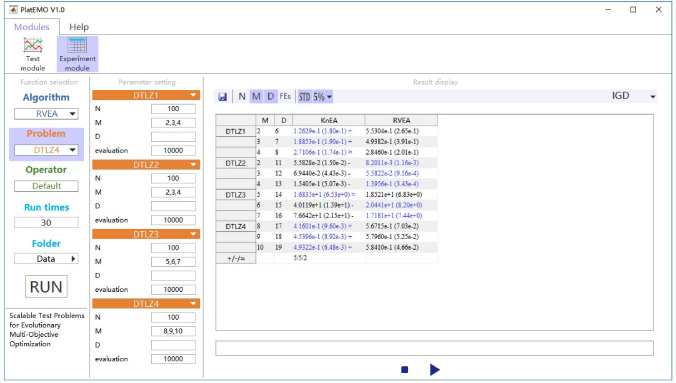The image size is (676, 383).
Task: Edit the DTLZ2 M field
Action: pyautogui.click(x=173, y=192)
